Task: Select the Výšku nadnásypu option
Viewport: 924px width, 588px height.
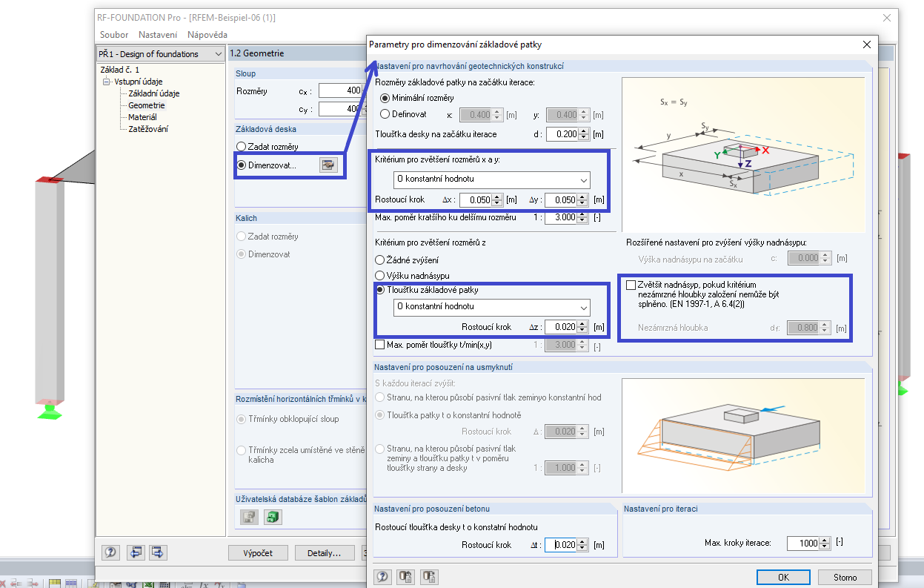Action: (380, 275)
